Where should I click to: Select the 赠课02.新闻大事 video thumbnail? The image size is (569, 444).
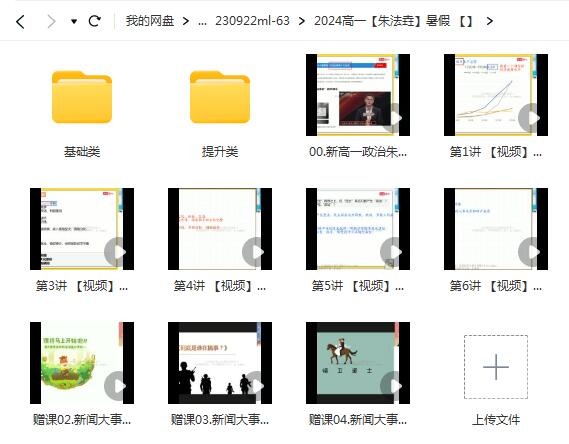82,363
